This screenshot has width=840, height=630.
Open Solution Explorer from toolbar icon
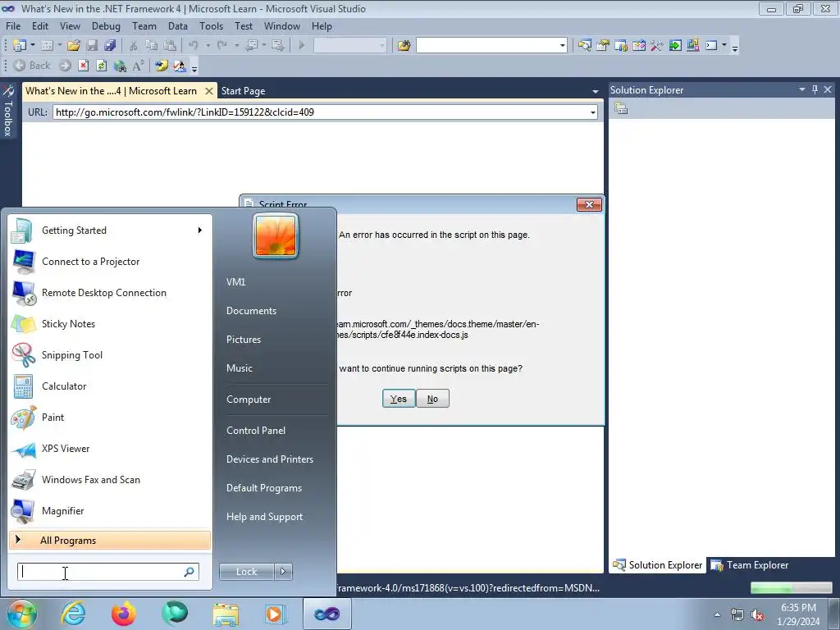[x=584, y=46]
